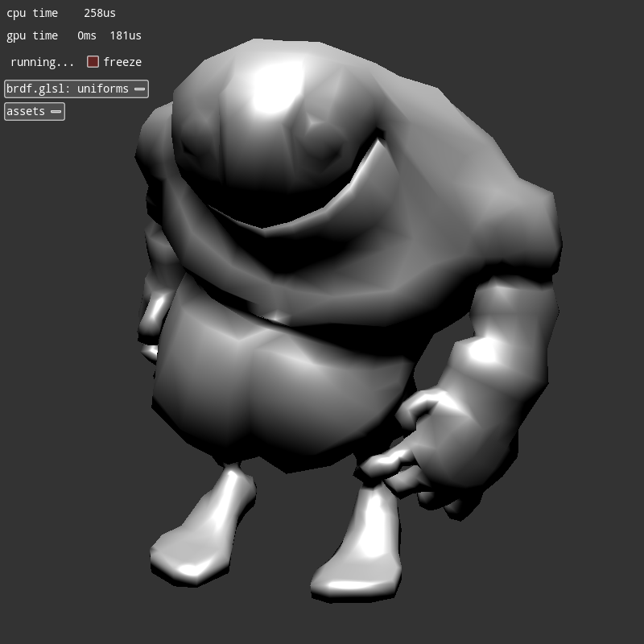Click the 'running...' status text
Image resolution: width=644 pixels, height=644 pixels.
pyautogui.click(x=42, y=62)
